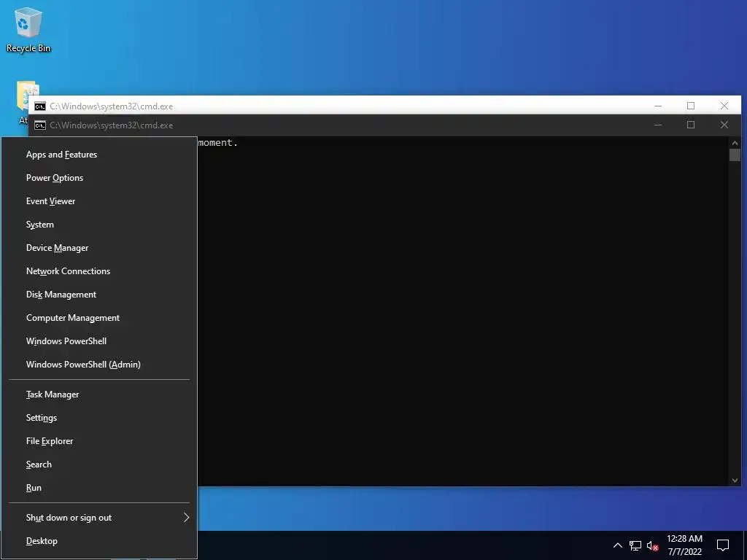Open Apps and Features
The width and height of the screenshot is (747, 560).
[99, 155]
